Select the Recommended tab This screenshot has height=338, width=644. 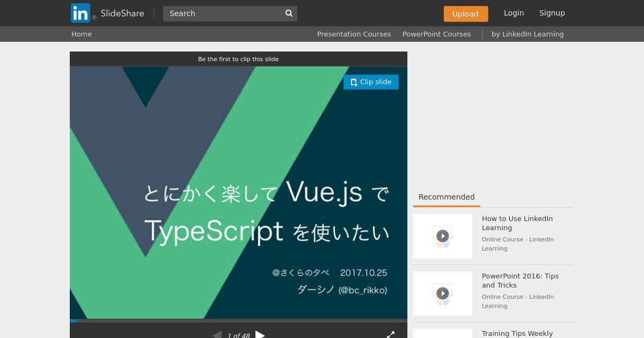click(447, 197)
